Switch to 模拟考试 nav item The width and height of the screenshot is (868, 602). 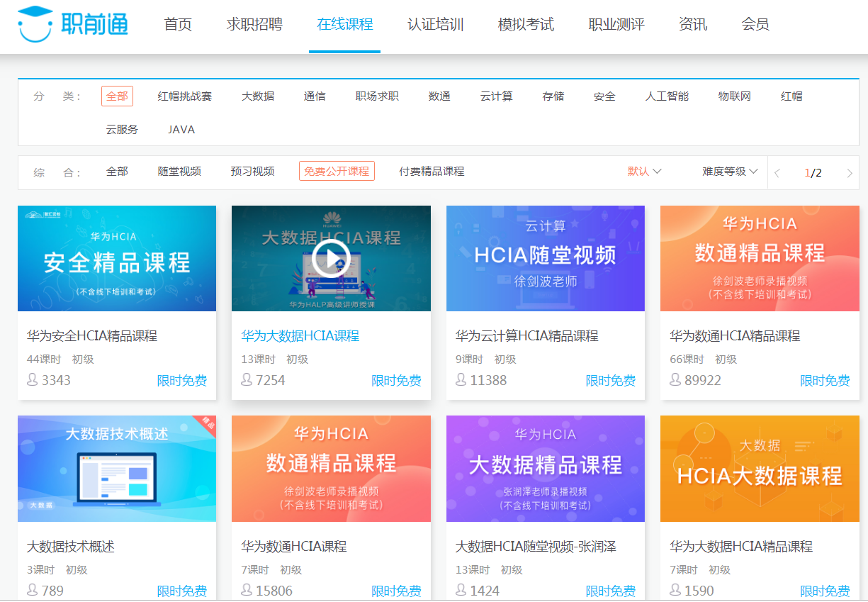[526, 25]
